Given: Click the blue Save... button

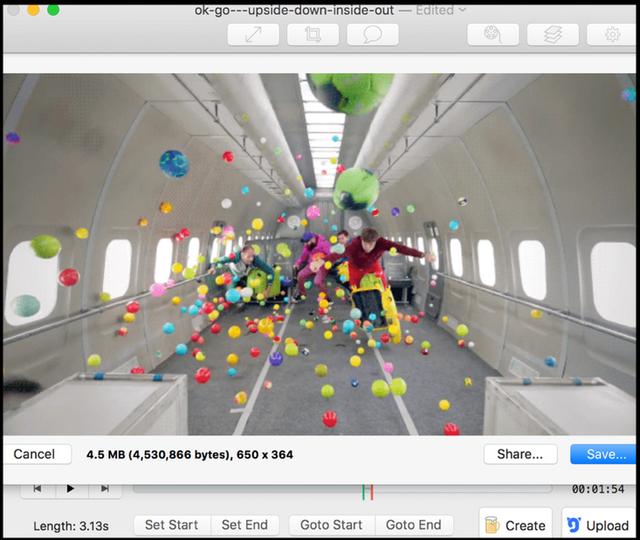Looking at the screenshot, I should pyautogui.click(x=604, y=454).
